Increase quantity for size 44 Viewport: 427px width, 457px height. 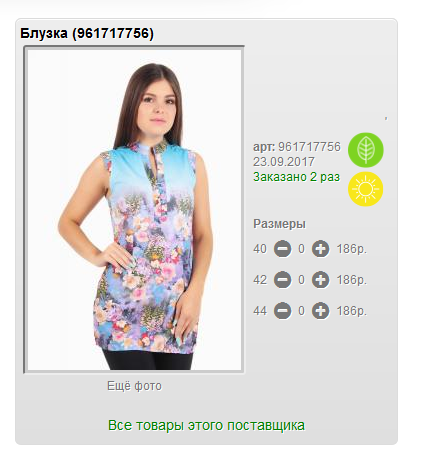coord(320,311)
